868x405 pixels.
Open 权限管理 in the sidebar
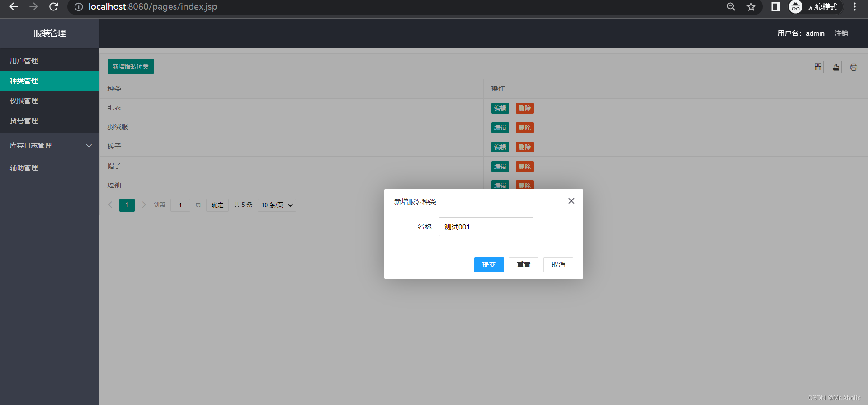50,101
